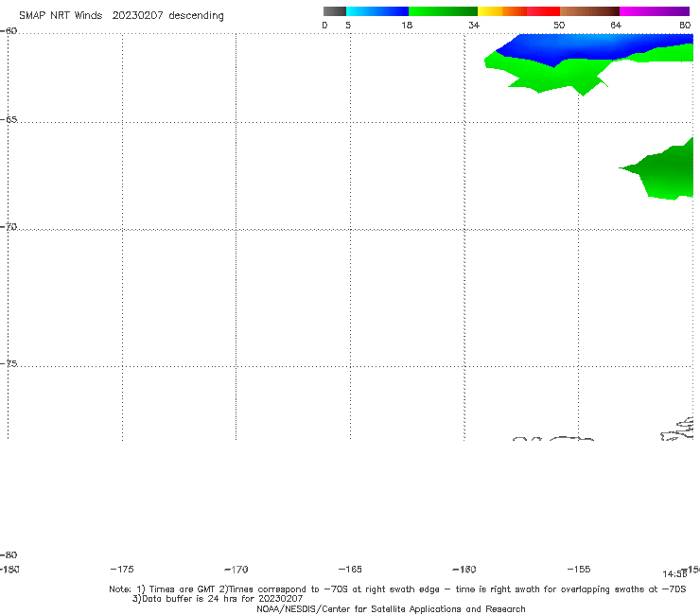700x615 pixels.
Task: Click the latitude label '-75'
Action: pos(9,363)
